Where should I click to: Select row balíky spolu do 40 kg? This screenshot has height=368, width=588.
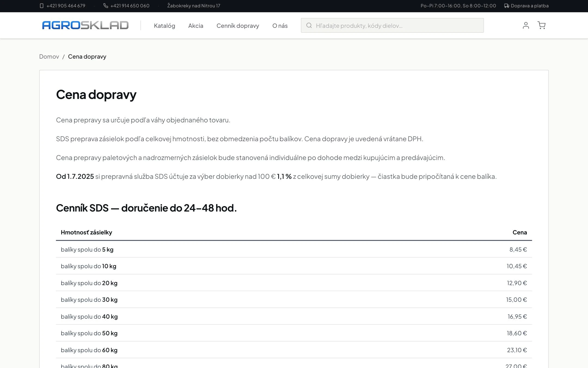coord(294,316)
